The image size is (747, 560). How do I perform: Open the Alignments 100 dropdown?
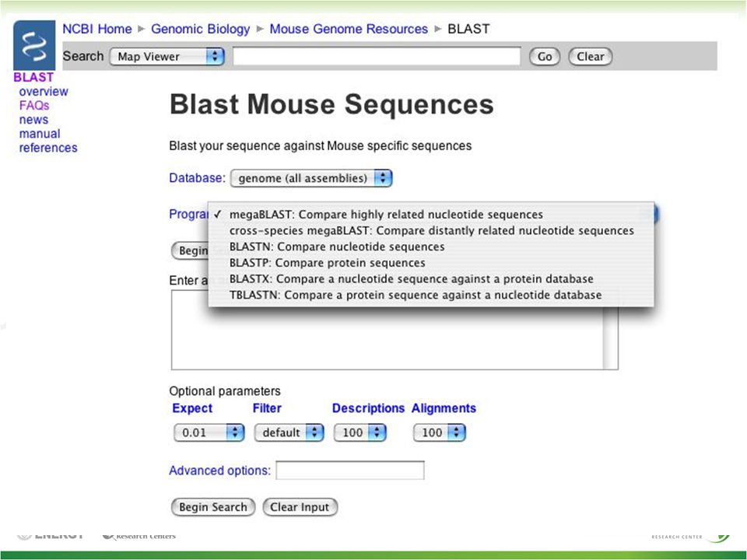point(439,432)
